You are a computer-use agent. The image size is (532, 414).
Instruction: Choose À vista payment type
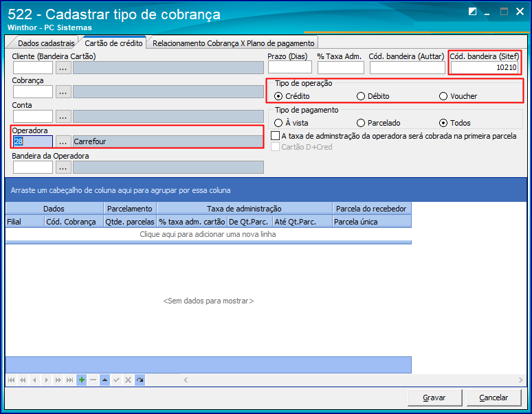click(x=291, y=123)
